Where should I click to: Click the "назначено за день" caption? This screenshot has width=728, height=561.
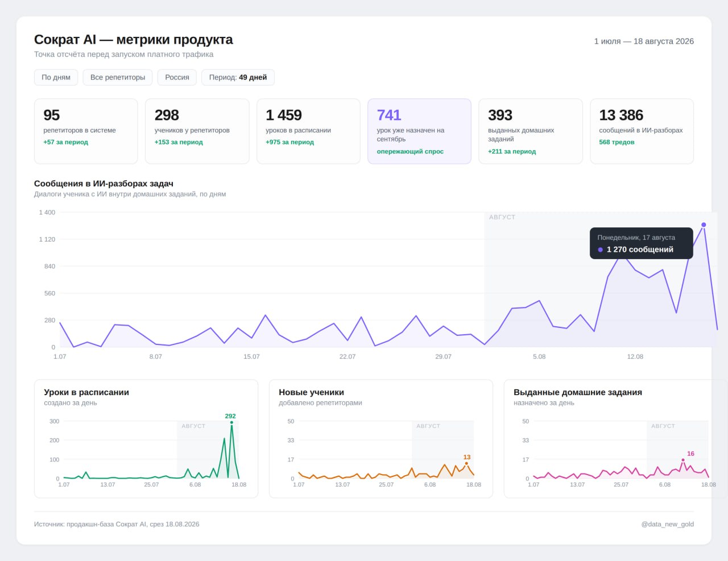[544, 403]
